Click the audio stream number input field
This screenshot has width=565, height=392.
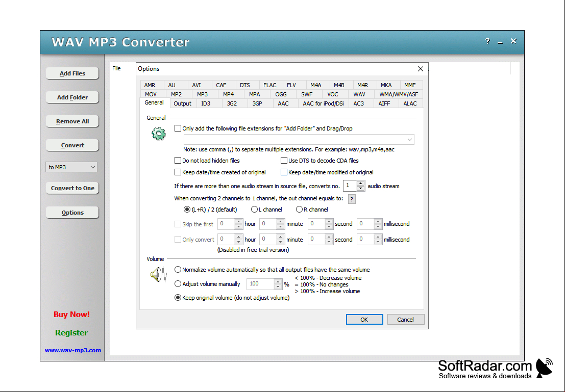pos(350,186)
